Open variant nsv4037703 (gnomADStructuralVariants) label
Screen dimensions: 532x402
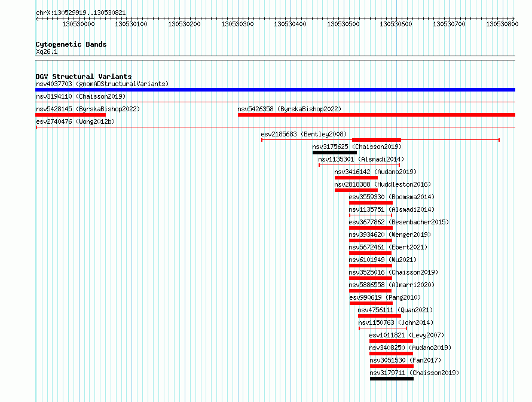[102, 84]
